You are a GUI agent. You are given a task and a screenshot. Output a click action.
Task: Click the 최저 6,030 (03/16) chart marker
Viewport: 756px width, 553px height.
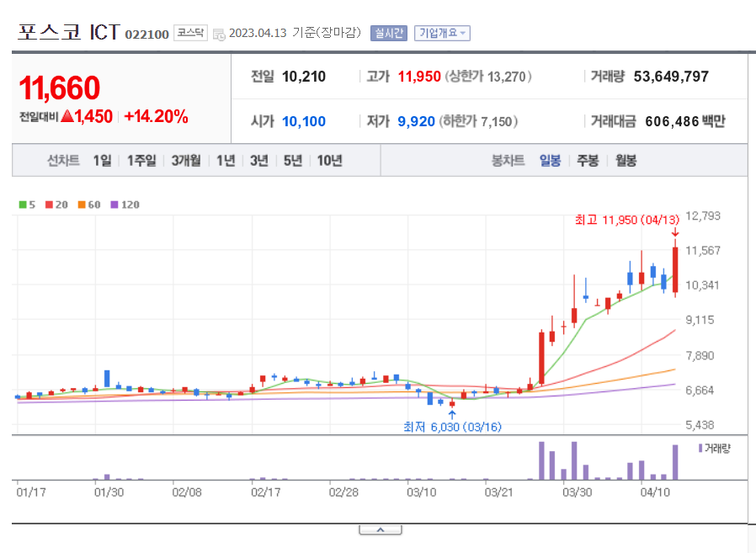click(452, 427)
